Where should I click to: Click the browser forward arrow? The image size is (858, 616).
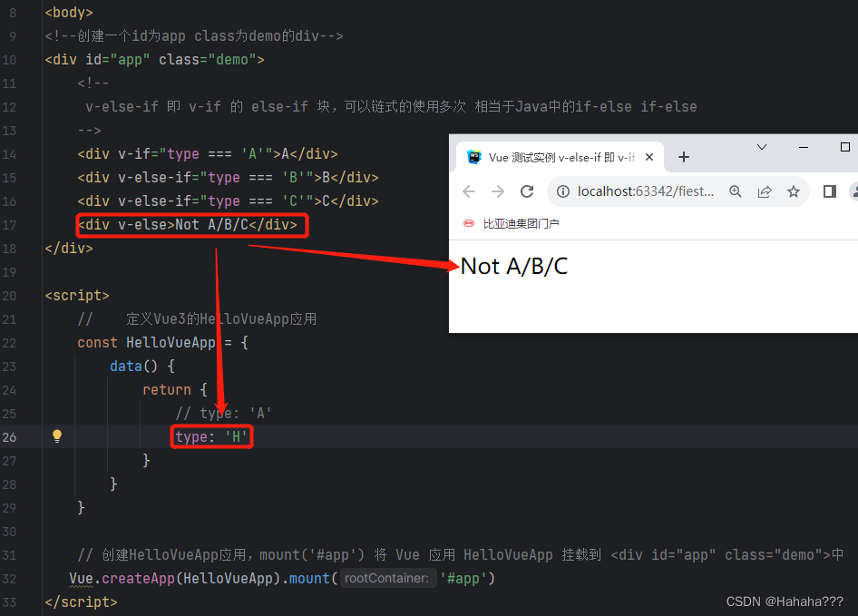[x=497, y=191]
